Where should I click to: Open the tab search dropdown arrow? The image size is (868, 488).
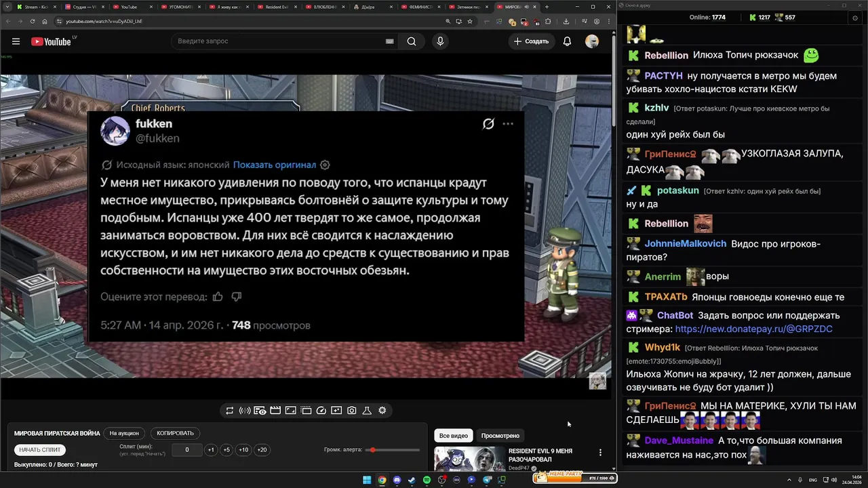pyautogui.click(x=7, y=7)
